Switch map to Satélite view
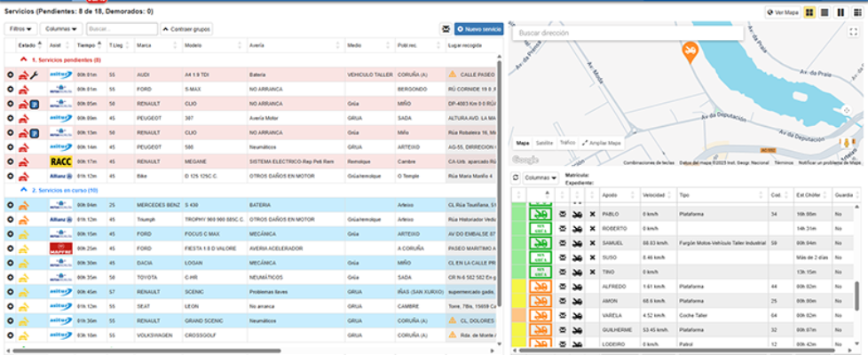Viewport: 868px width, 355px height. click(x=544, y=142)
